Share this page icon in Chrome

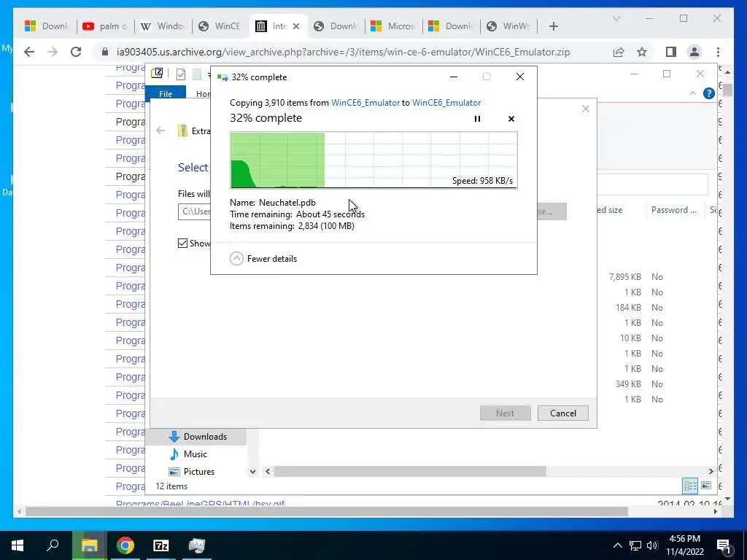619,52
